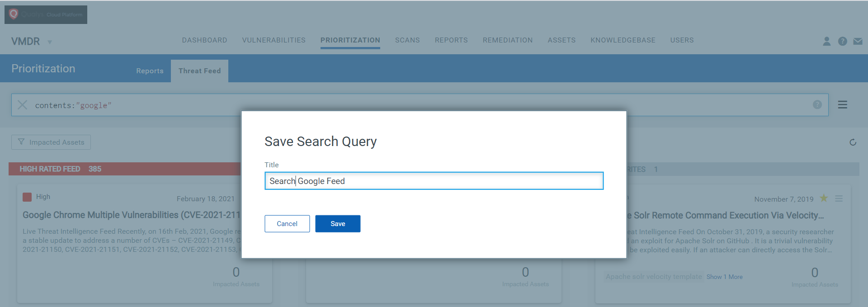The width and height of the screenshot is (868, 307).
Task: Open the Solr feed card menu
Action: 839,198
